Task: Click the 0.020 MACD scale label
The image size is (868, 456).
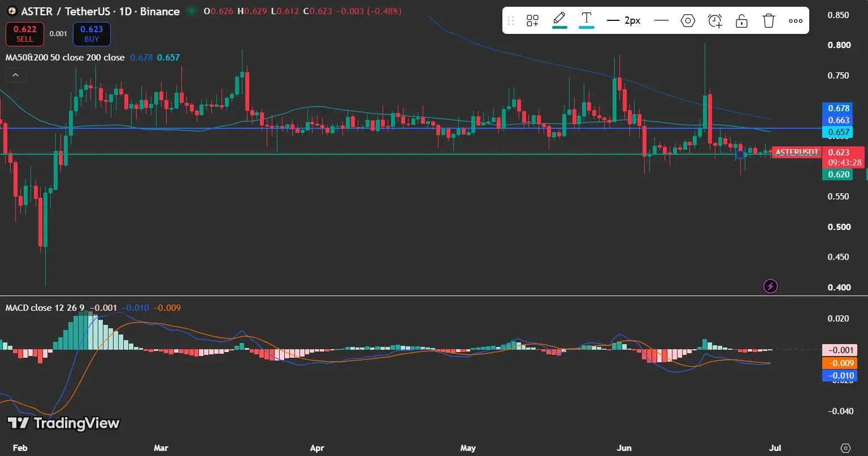Action: click(839, 319)
